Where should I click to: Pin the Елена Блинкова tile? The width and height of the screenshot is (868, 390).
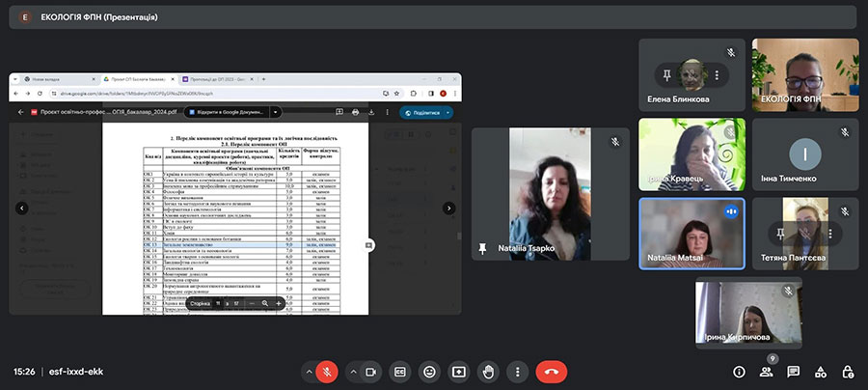point(667,74)
